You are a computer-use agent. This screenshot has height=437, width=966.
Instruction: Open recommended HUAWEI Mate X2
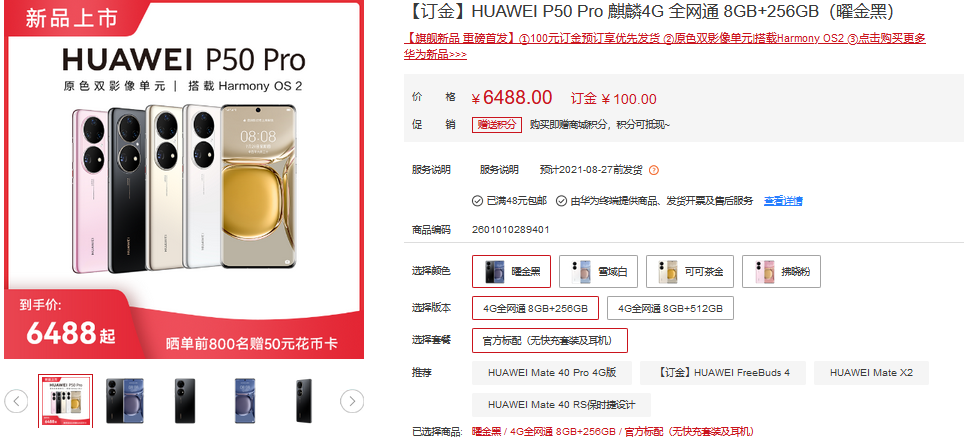(871, 373)
